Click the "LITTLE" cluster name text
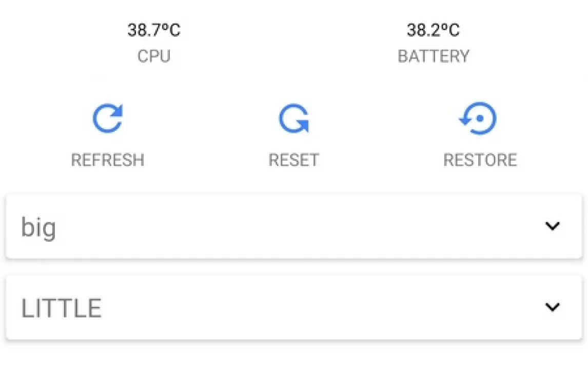Screen dimensions: 588x367 click(x=61, y=308)
